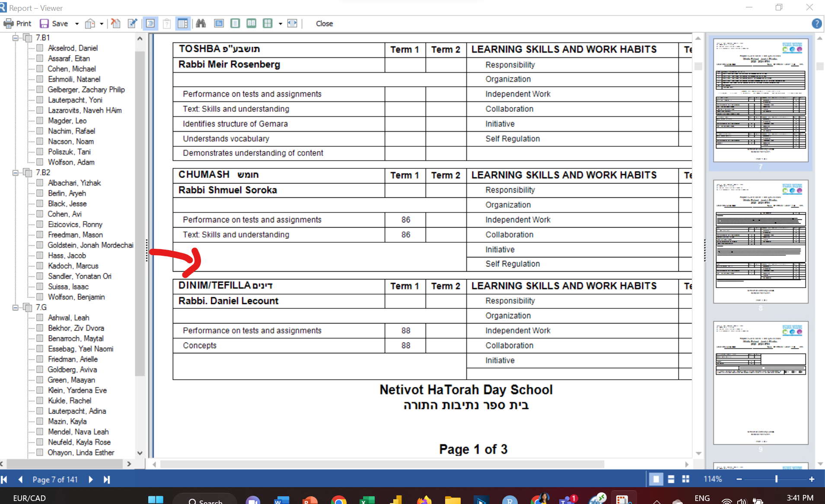Click the Windows Start button
Image resolution: width=825 pixels, height=504 pixels.
tap(156, 499)
